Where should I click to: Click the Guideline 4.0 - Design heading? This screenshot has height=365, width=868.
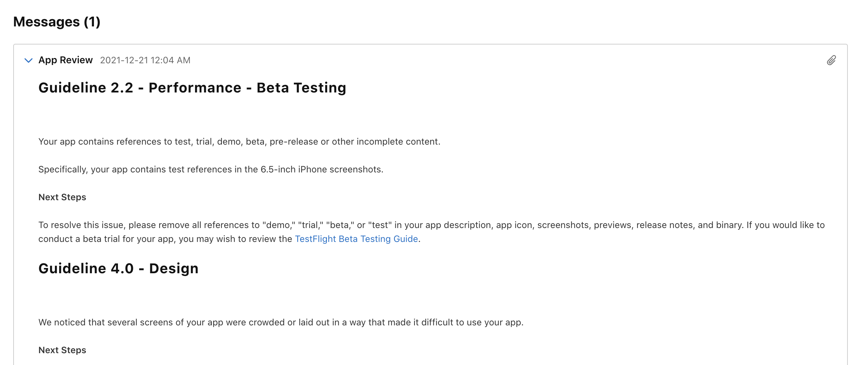[x=118, y=268]
